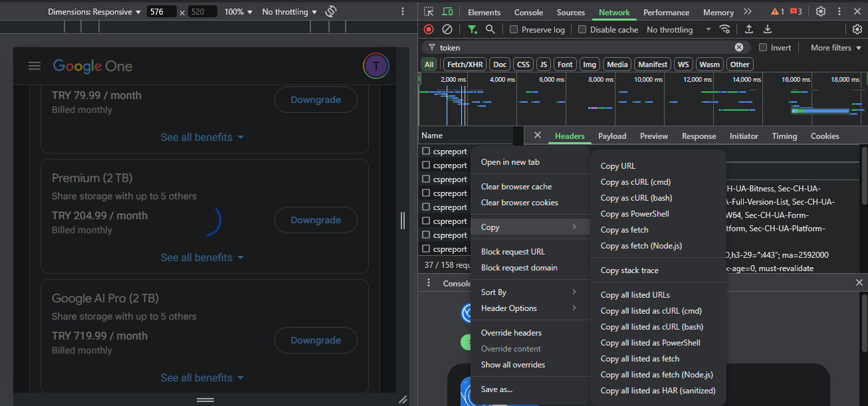Expand the More filters dropdown
Screen dimensions: 868x406
pos(835,47)
